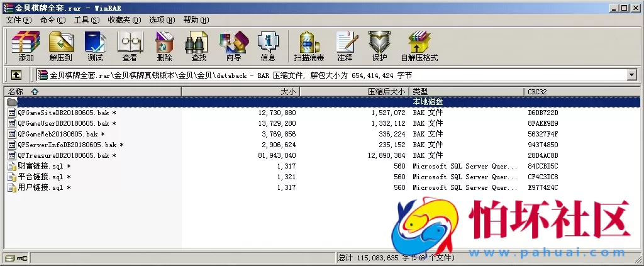This screenshot has height=266, width=644.
Task: Click CRC32 value E977424C
Action: click(543, 187)
